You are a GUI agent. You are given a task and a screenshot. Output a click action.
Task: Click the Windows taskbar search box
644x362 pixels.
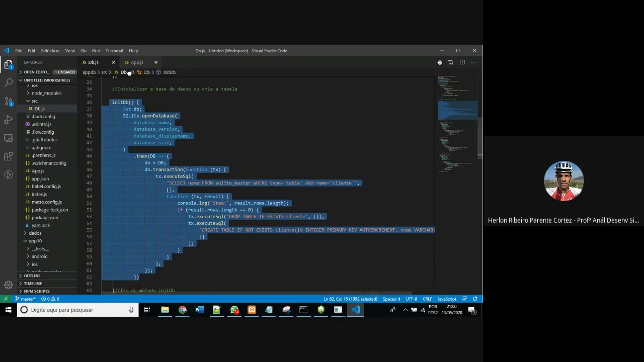[76, 310]
